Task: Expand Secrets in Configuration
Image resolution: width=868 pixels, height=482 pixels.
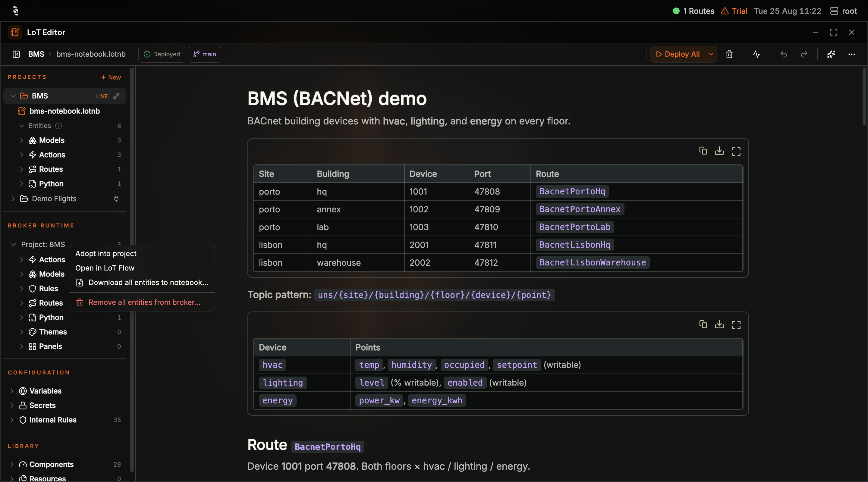Action: pos(12,405)
